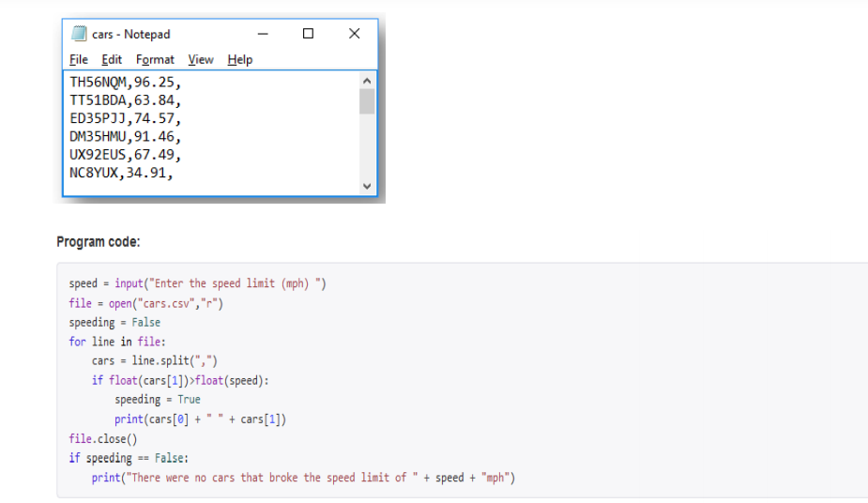Click the code line 'print(cars[0] + " " + cars[1])'
868x503 pixels.
tap(201, 419)
